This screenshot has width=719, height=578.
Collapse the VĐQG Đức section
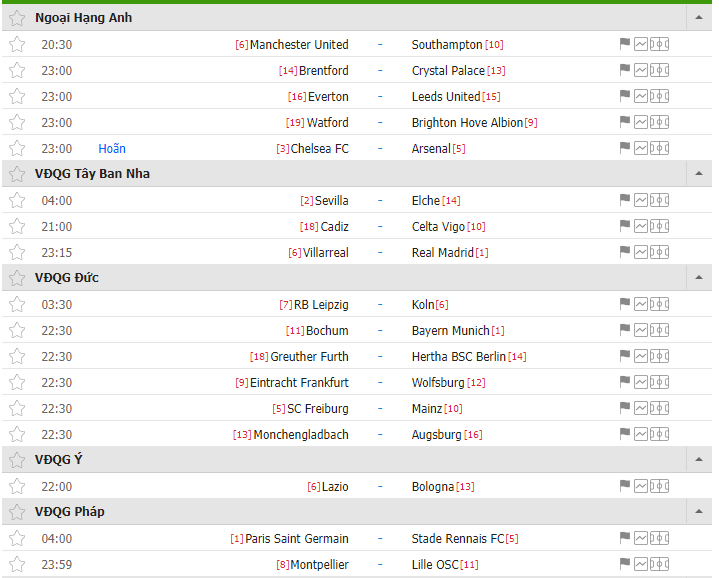[699, 277]
